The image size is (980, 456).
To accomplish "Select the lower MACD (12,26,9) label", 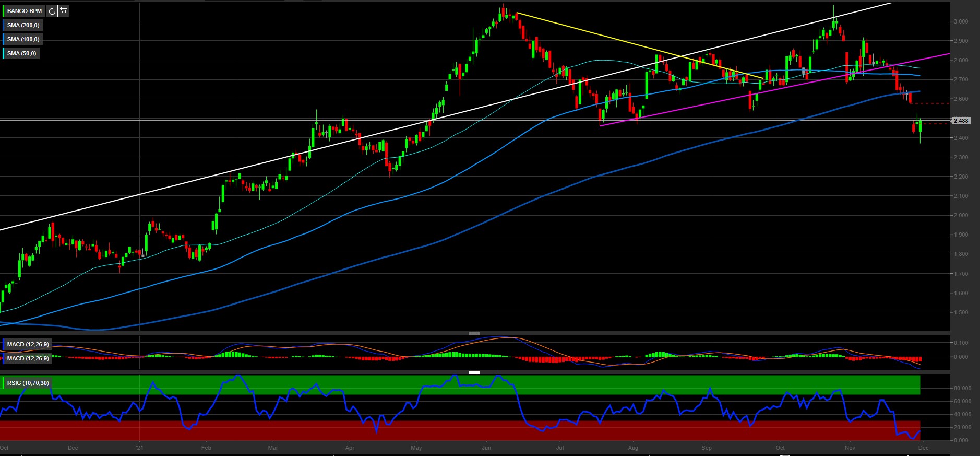I will 28,358.
